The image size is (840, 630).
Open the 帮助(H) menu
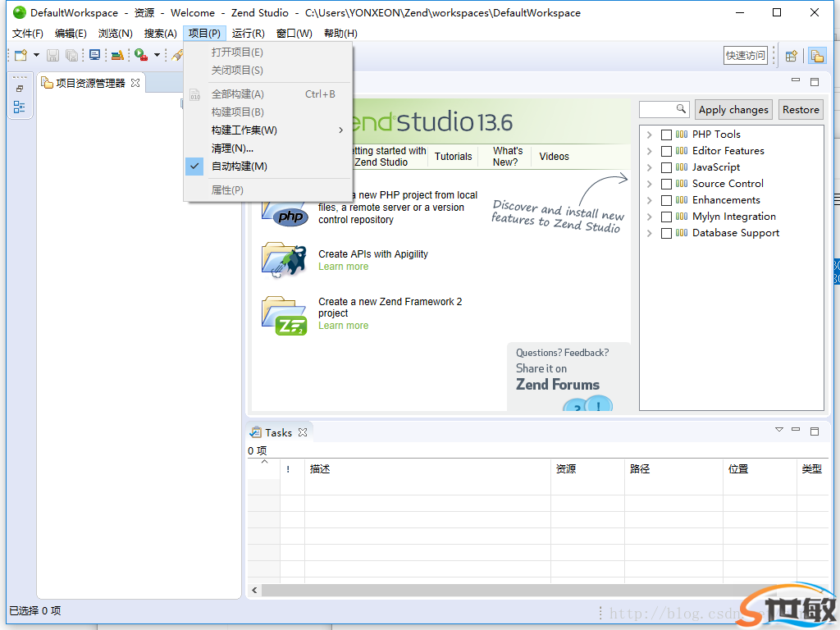tap(340, 33)
